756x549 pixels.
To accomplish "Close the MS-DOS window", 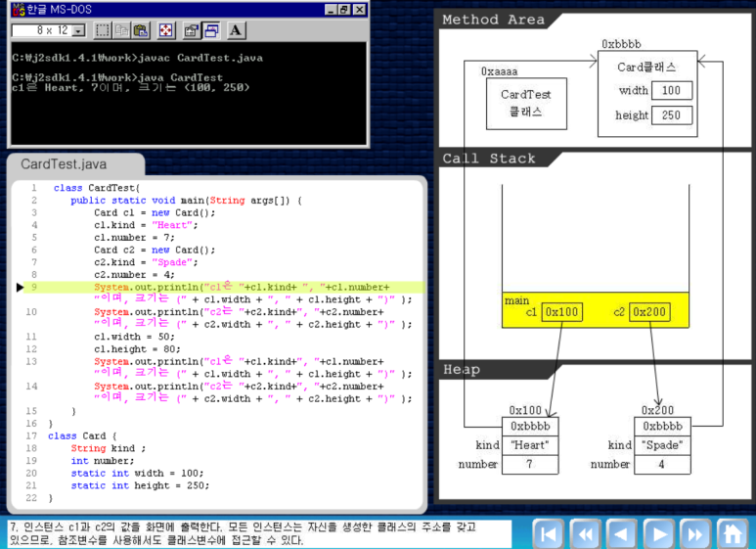I will tap(359, 10).
